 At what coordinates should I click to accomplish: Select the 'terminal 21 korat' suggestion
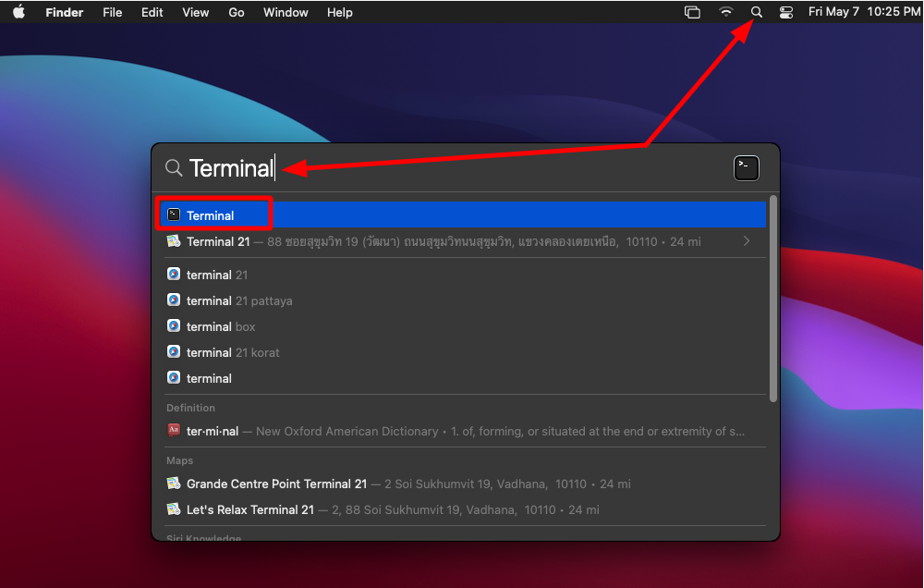tap(463, 352)
